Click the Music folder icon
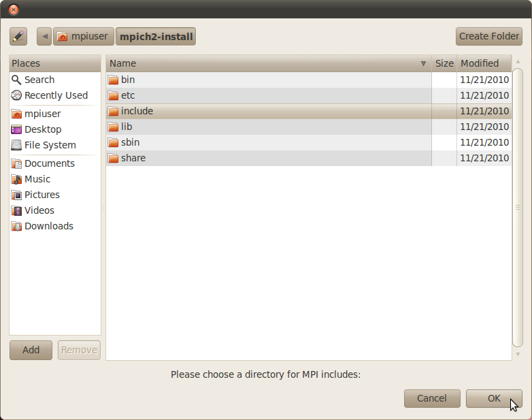The image size is (532, 420). (16, 179)
